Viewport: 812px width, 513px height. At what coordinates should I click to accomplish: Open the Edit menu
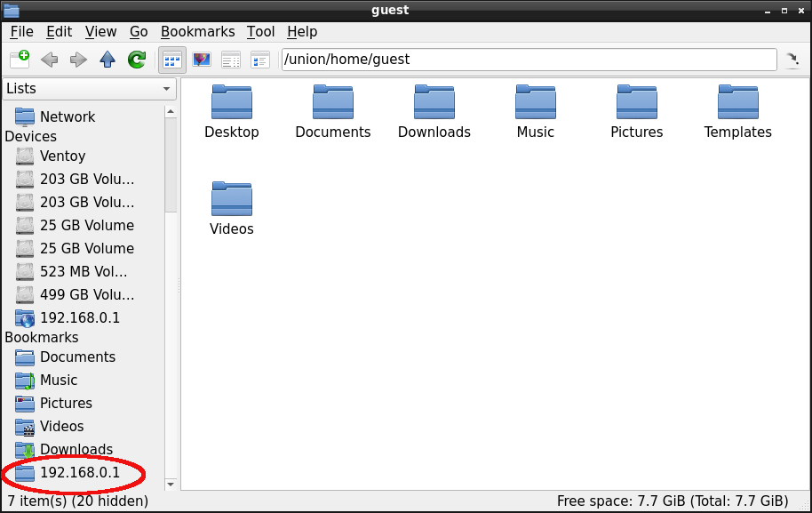[x=59, y=32]
